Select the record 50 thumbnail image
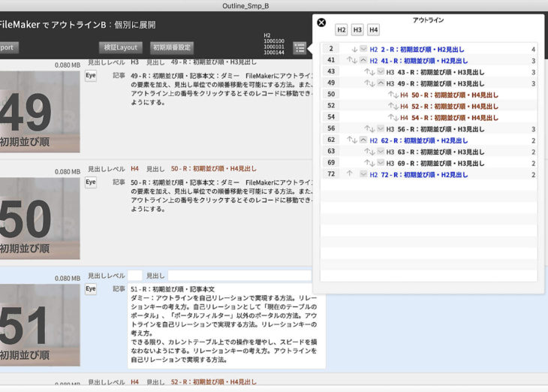548x392 pixels. [40, 219]
